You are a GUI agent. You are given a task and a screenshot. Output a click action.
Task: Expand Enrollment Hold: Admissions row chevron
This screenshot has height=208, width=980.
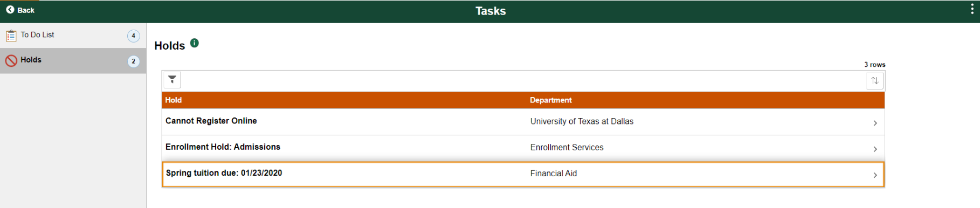pos(875,149)
